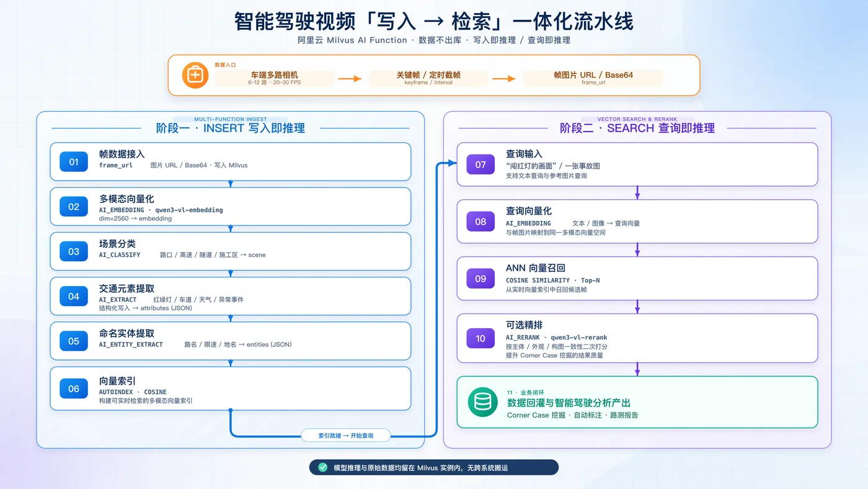This screenshot has height=489, width=868.
Task: Click the main title 智能驾驶视频 一体化流水线
Action: [x=434, y=21]
